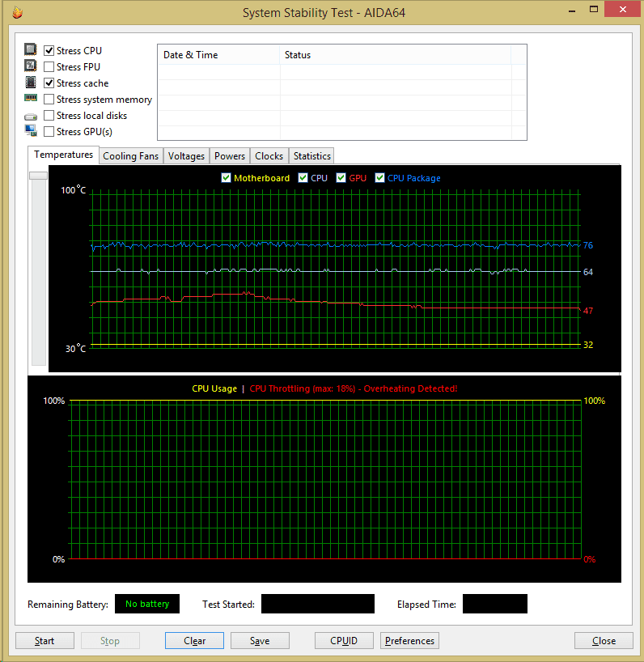The height and width of the screenshot is (662, 644).
Task: Click the Test Started field
Action: point(318,604)
